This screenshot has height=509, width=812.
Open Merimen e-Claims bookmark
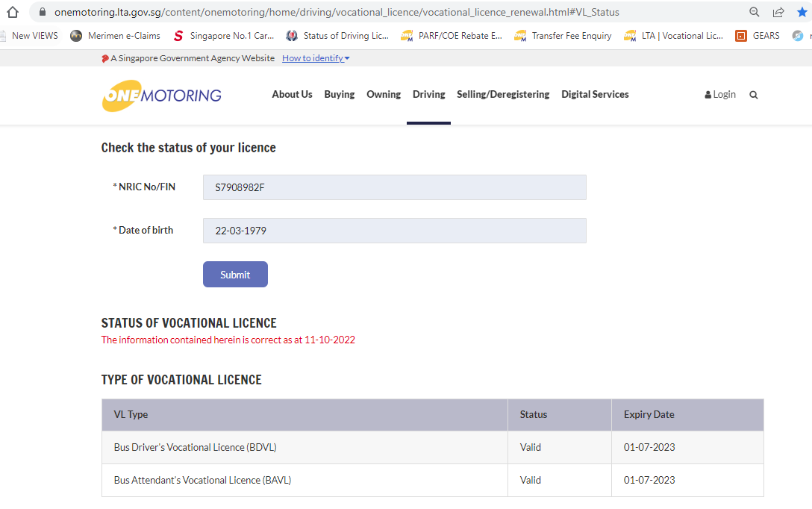coord(115,36)
